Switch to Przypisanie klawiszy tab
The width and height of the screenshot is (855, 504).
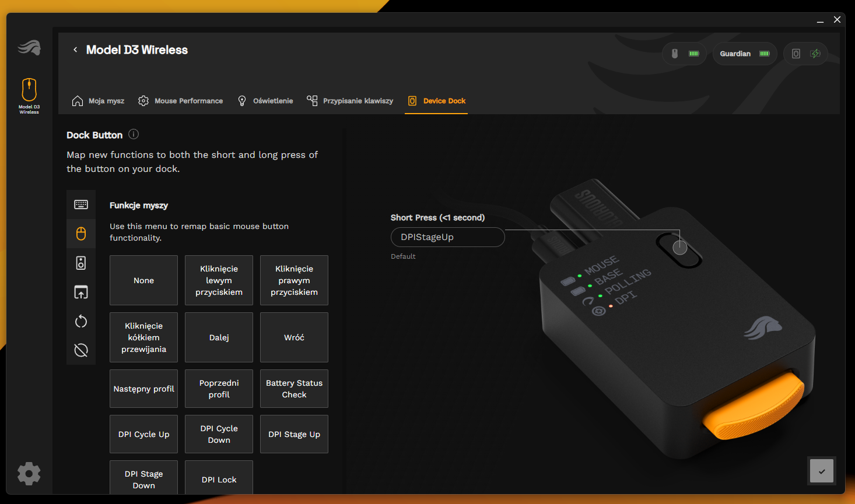(350, 101)
